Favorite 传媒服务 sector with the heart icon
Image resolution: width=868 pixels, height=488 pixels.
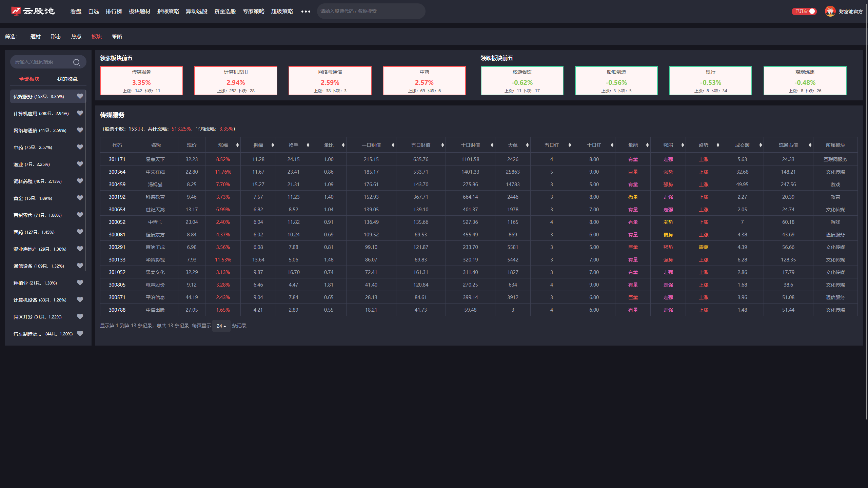(80, 96)
